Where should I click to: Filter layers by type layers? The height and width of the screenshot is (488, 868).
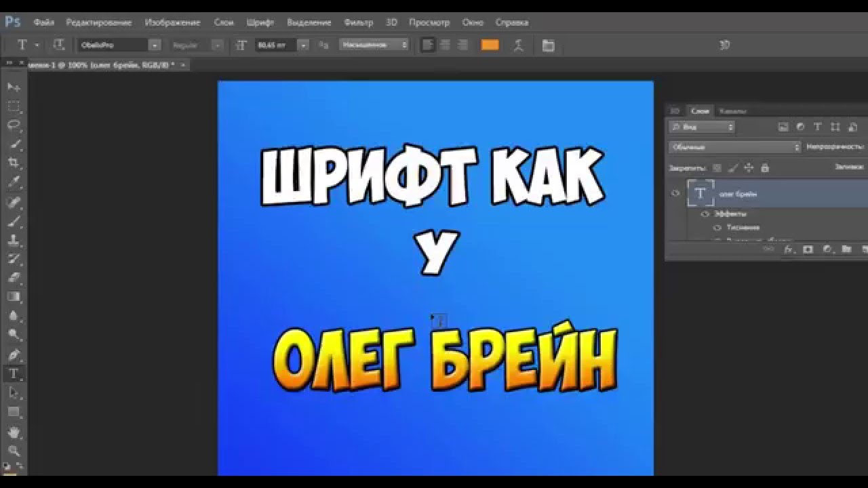pos(818,127)
